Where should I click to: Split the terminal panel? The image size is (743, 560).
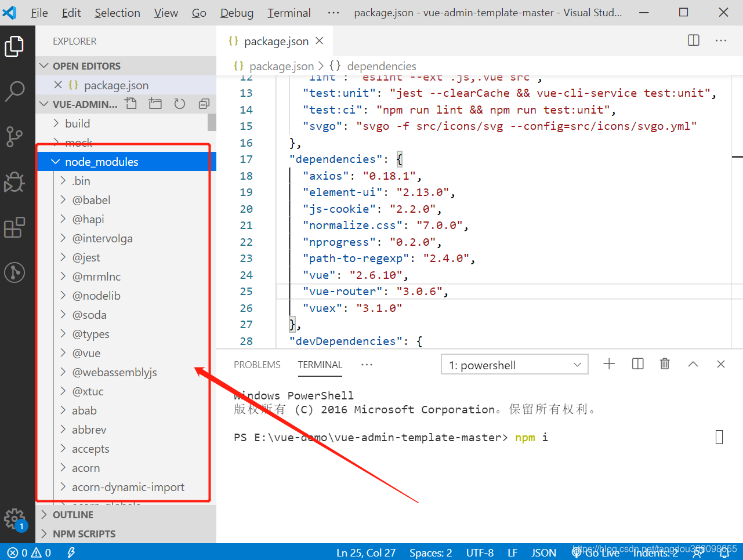pyautogui.click(x=637, y=364)
